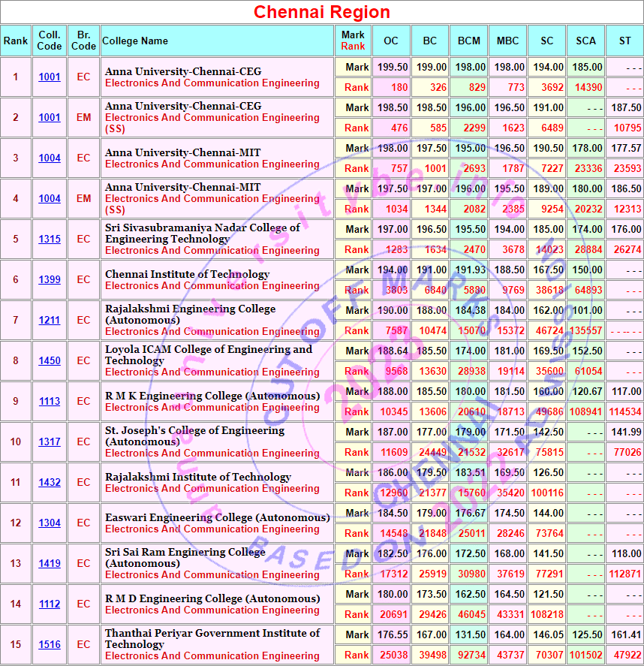The image size is (644, 666).
Task: Open college code 1211 link
Action: pos(50,321)
